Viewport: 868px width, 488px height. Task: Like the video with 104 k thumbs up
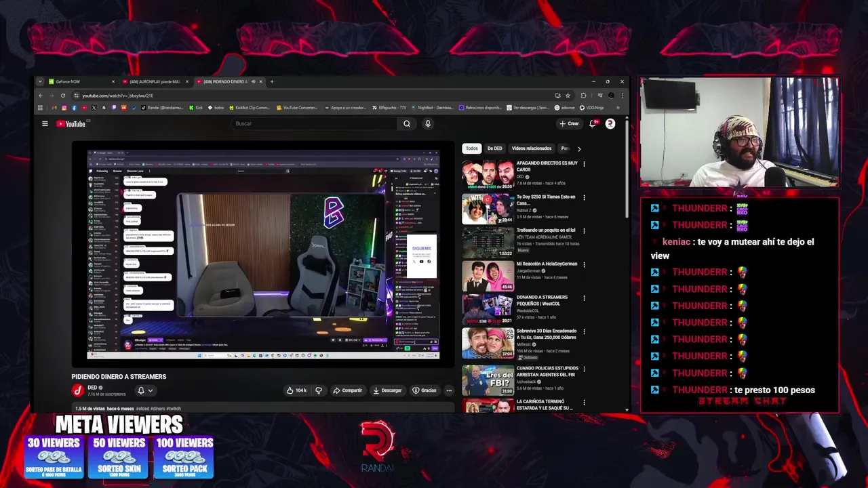(x=296, y=390)
